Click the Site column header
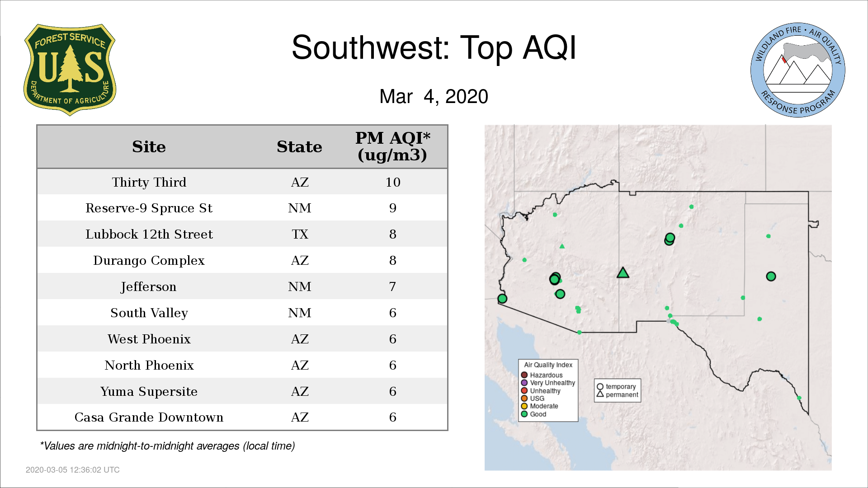The height and width of the screenshot is (488, 868). coord(149,147)
